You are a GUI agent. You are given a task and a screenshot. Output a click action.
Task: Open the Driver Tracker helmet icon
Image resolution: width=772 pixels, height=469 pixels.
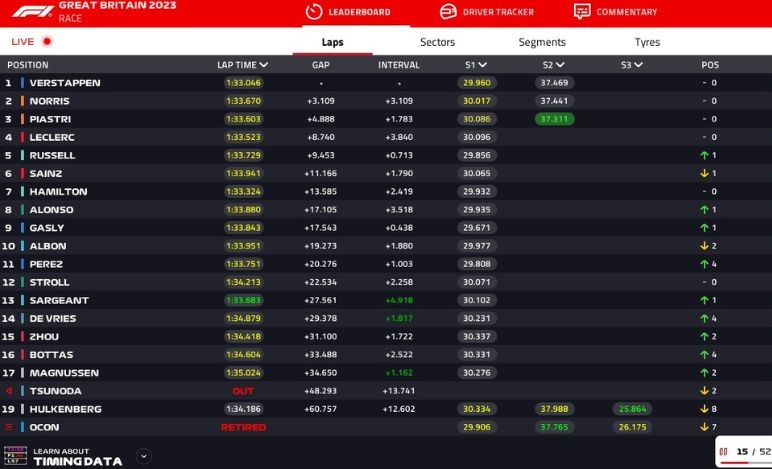tap(448, 12)
